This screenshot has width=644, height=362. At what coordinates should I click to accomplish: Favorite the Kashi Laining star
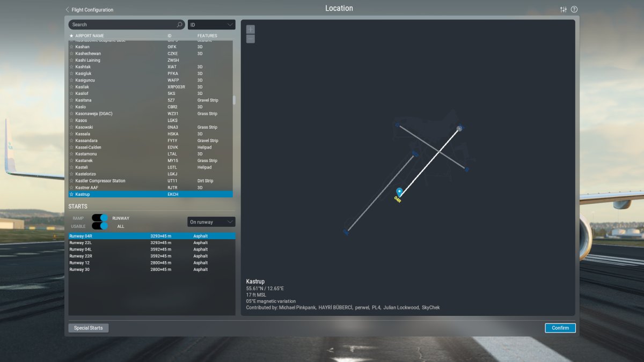click(x=71, y=60)
